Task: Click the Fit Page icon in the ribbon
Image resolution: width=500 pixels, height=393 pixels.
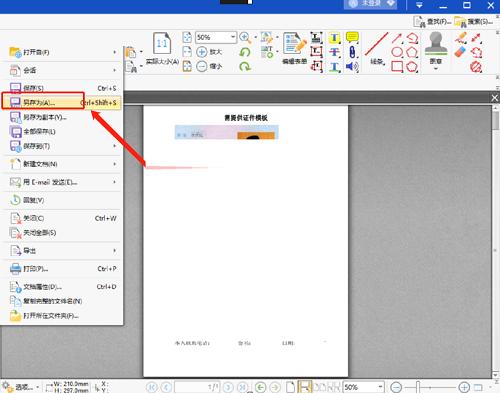Action: click(187, 37)
